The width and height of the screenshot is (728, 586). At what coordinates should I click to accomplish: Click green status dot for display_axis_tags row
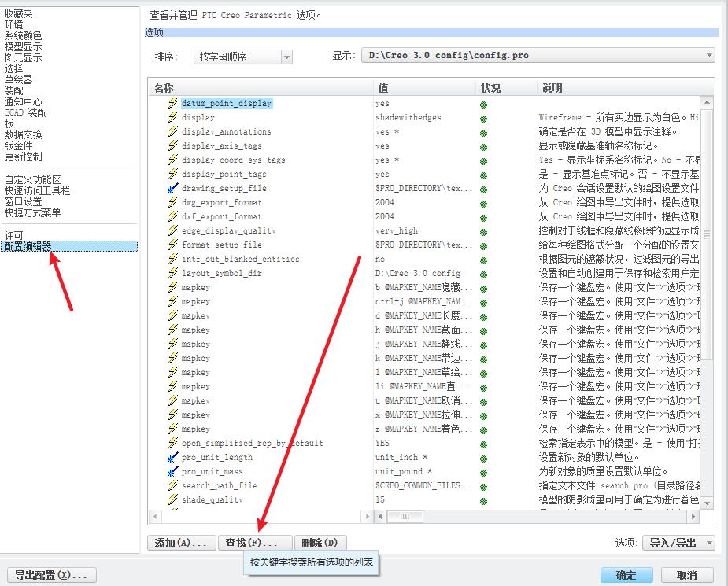[x=483, y=148]
